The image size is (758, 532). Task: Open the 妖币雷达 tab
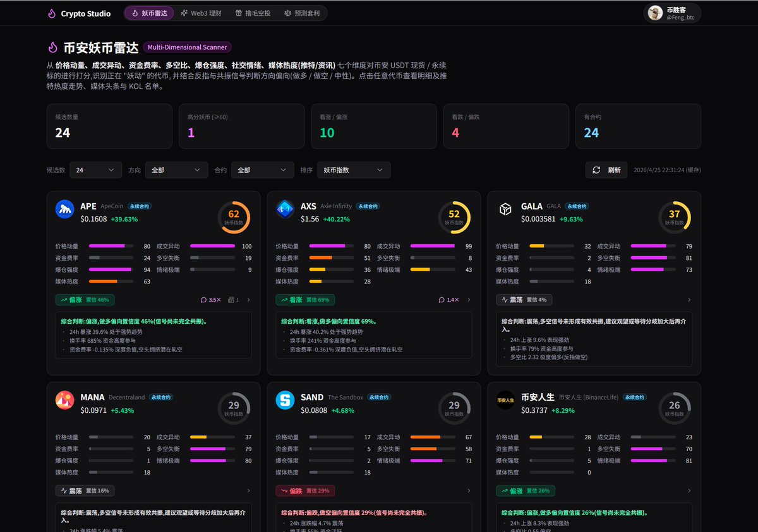point(150,13)
